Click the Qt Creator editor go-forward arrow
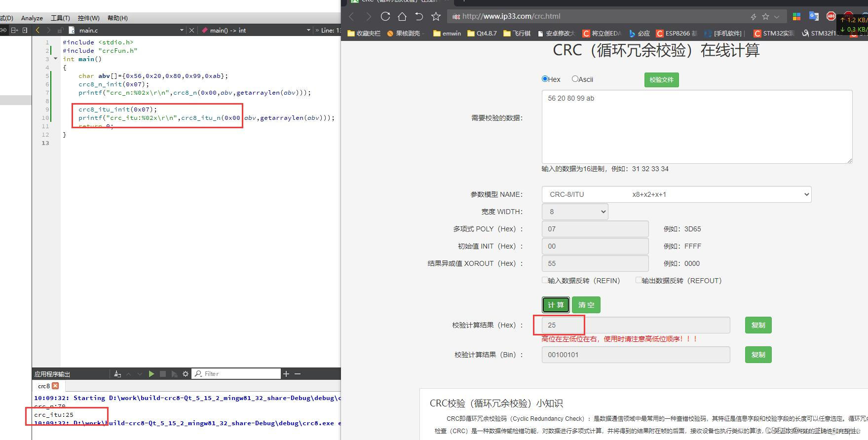Image resolution: width=868 pixels, height=440 pixels. pyautogui.click(x=48, y=30)
